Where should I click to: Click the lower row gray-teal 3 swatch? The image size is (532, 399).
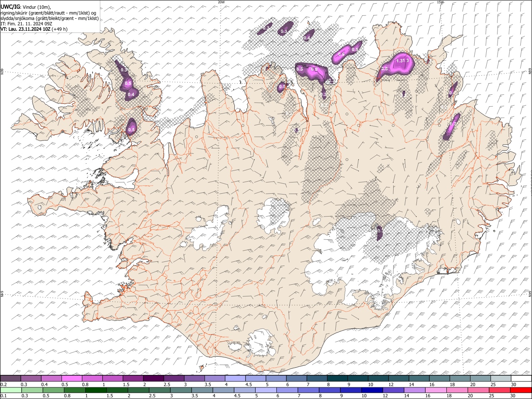tap(180, 390)
